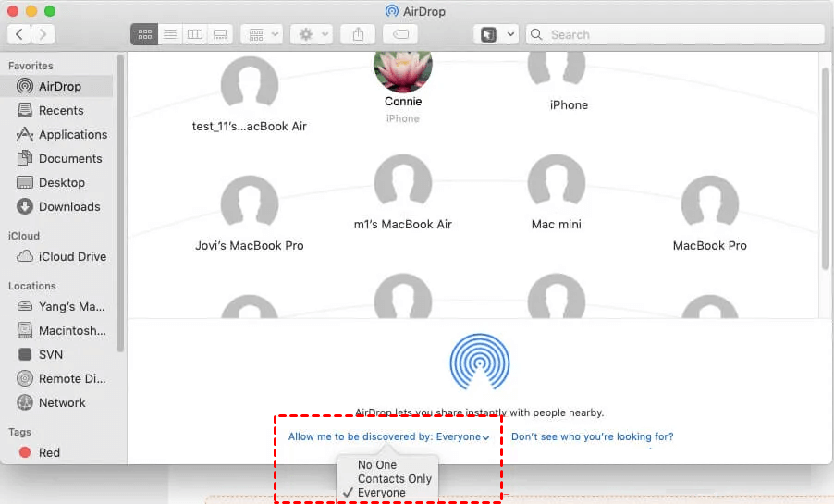Click the sidebar scrollbar
Screen dimensions: 834x504
120,203
